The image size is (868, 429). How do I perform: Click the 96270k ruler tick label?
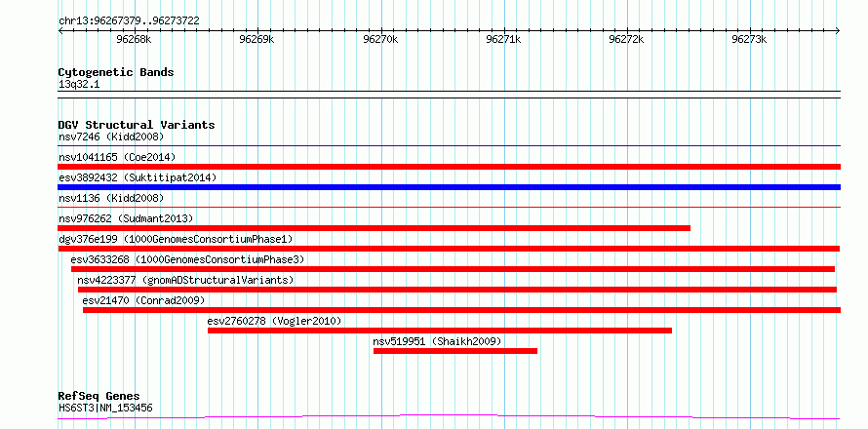(x=380, y=39)
